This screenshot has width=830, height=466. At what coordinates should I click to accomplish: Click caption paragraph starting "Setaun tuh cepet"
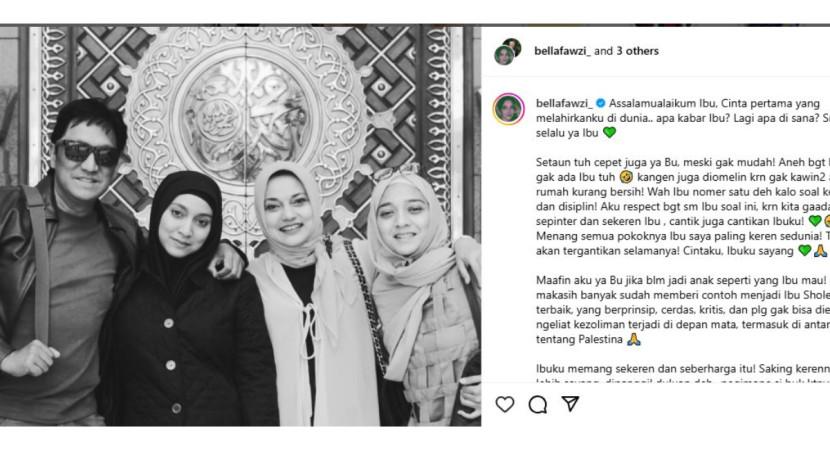683,207
